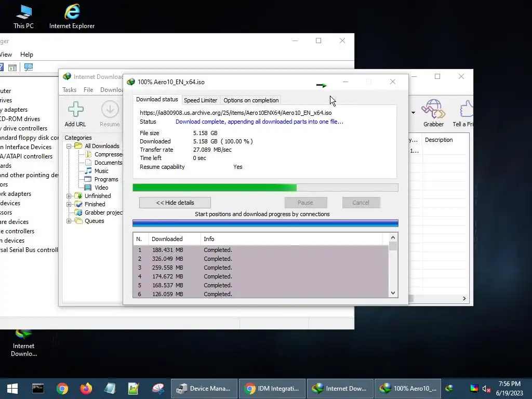Select connection row 4 with 174.672 MB
The image size is (532, 399).
coord(261,276)
